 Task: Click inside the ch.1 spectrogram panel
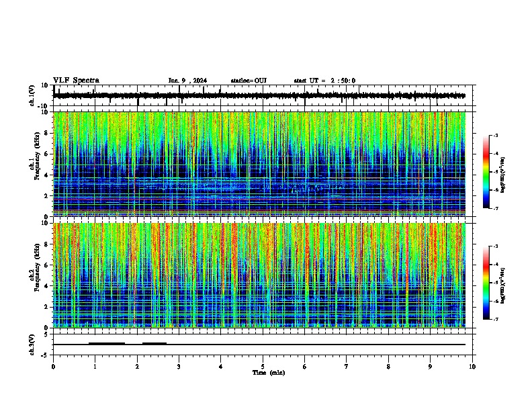(x=259, y=164)
